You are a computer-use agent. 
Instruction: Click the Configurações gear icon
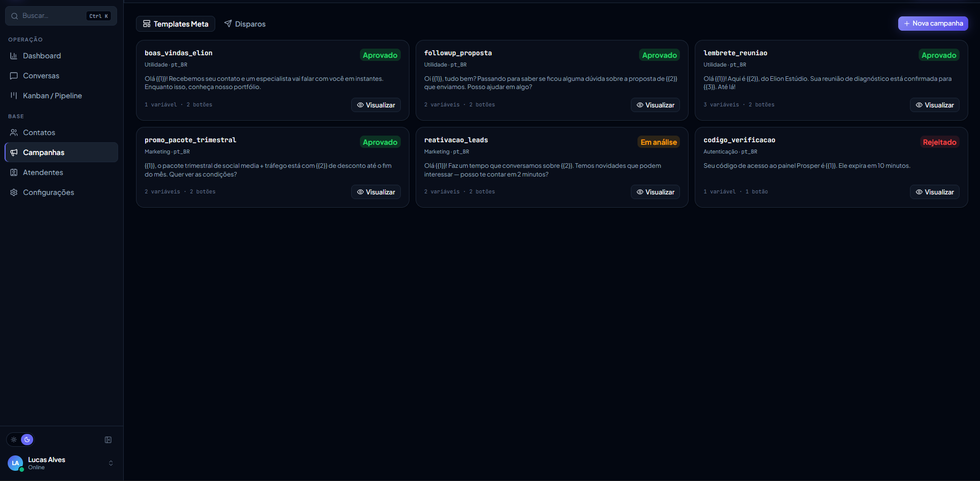(x=14, y=192)
